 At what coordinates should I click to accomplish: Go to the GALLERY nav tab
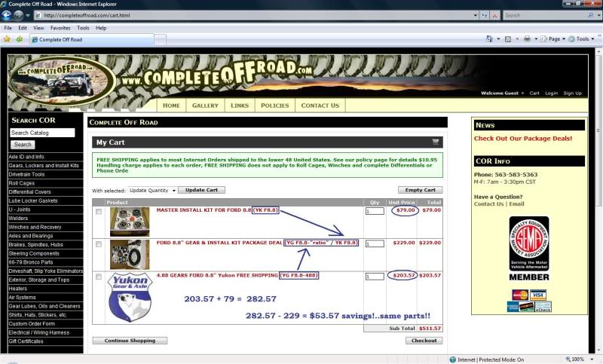coord(205,106)
